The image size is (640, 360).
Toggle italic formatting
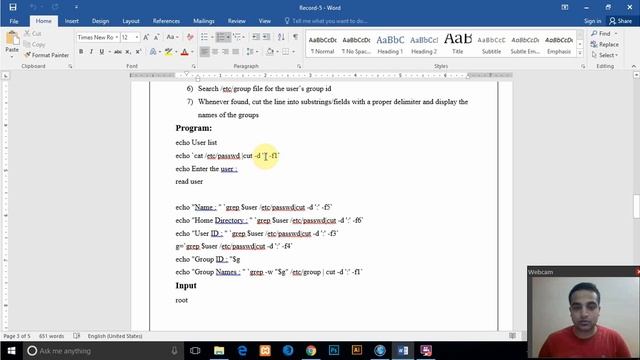coord(91,52)
